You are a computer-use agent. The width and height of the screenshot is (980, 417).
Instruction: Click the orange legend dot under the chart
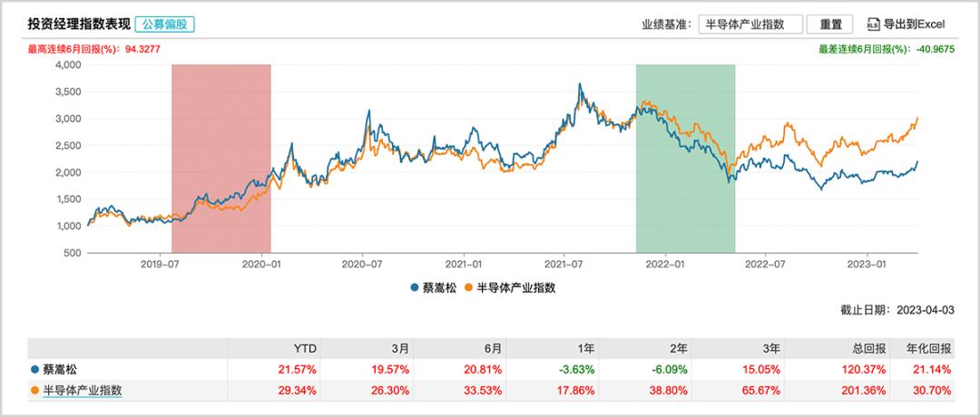(x=469, y=287)
